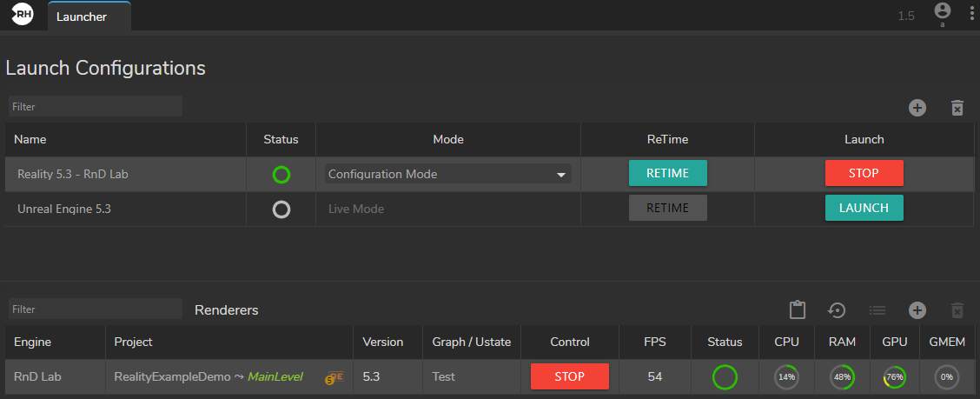Open the user account icon

pyautogui.click(x=942, y=11)
